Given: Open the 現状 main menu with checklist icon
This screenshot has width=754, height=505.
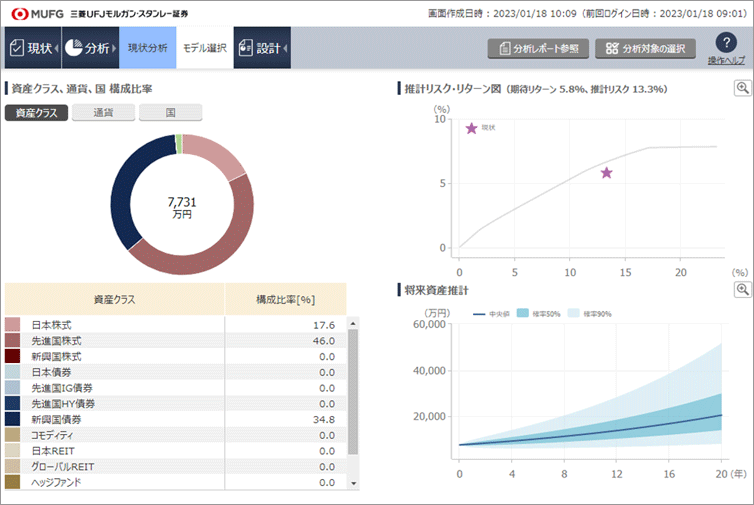Looking at the screenshot, I should (x=32, y=48).
